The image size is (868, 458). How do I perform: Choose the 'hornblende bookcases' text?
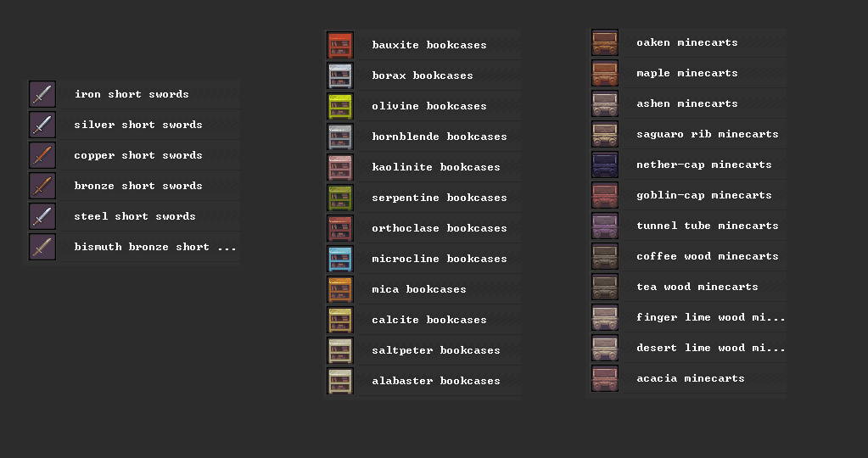tap(440, 136)
